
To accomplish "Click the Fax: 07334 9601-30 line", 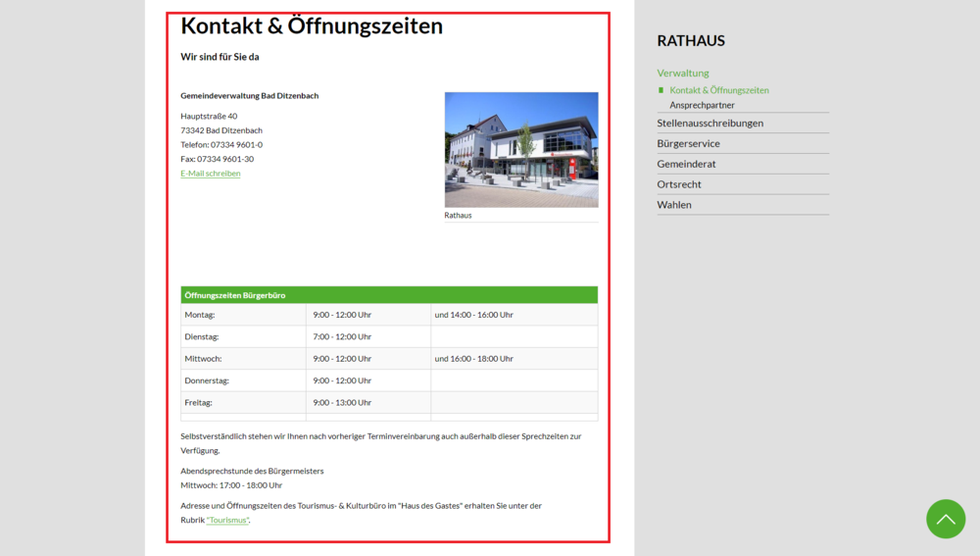I will point(217,159).
